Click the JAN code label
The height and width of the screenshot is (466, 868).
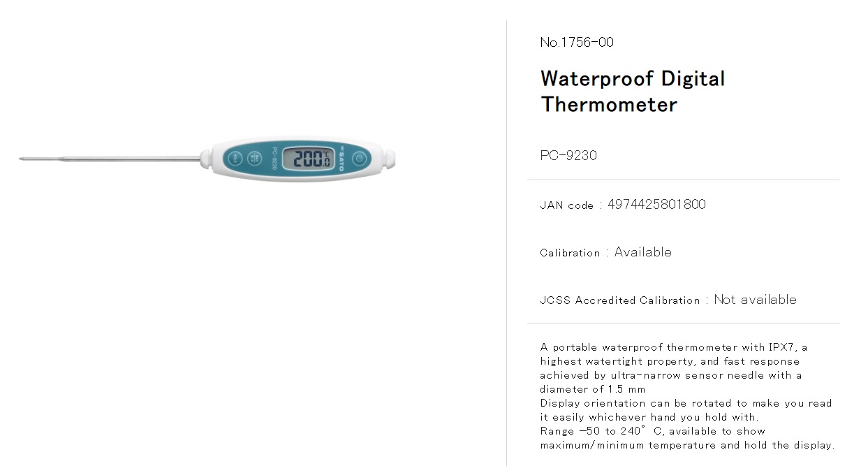[566, 205]
